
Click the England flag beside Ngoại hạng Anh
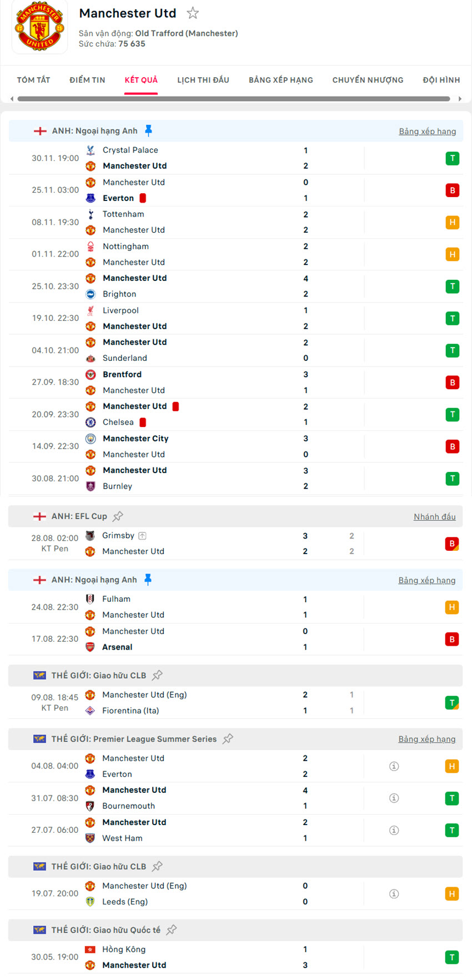coord(39,130)
